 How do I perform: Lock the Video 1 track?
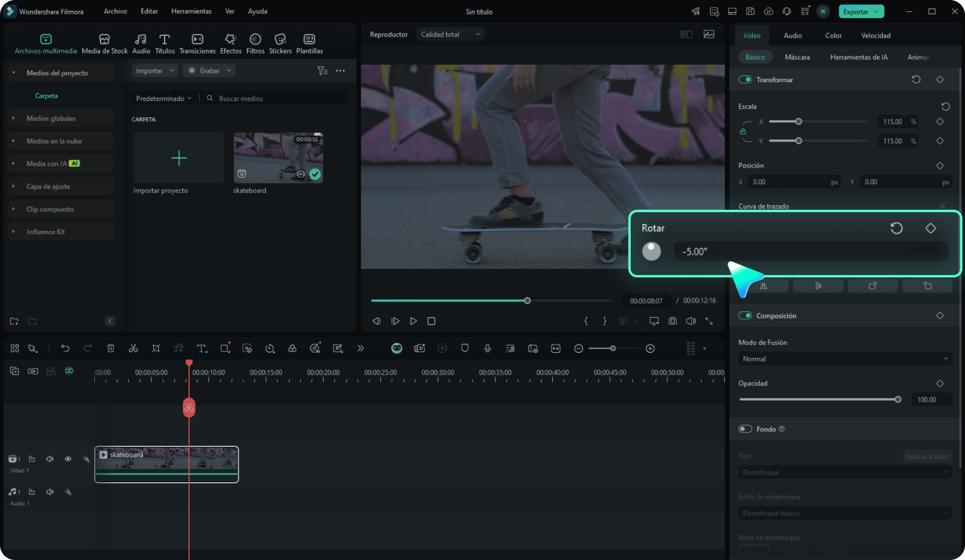[31, 459]
